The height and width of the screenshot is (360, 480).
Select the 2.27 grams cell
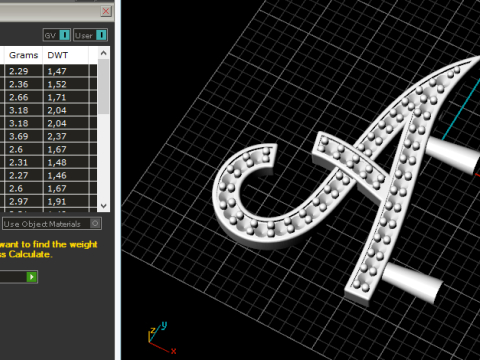(23, 175)
